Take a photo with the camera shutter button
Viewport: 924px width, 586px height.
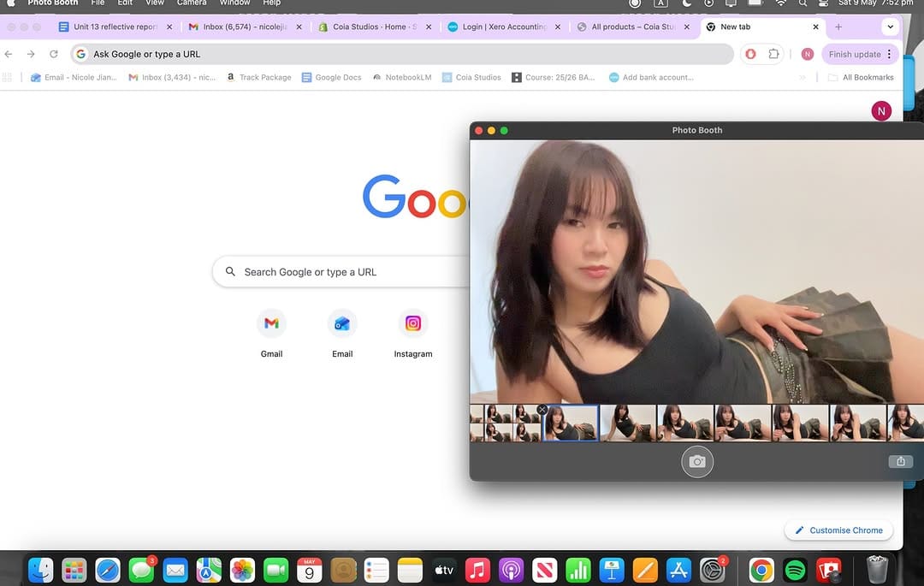click(697, 462)
